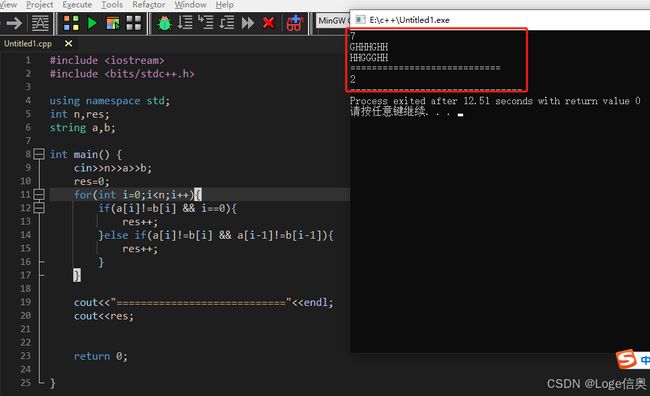Click the 'GHHHGHH' line in the console
Viewport: 650px width, 396px height.
369,47
